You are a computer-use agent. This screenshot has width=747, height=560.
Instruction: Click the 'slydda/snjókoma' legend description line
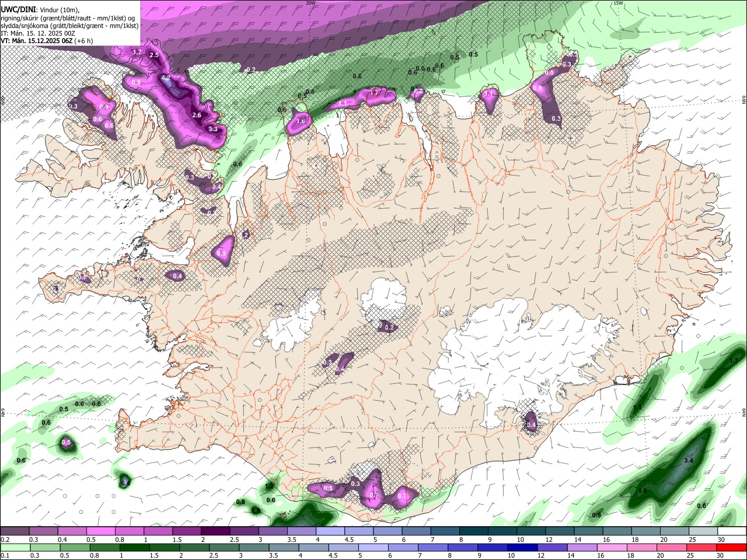(x=69, y=26)
